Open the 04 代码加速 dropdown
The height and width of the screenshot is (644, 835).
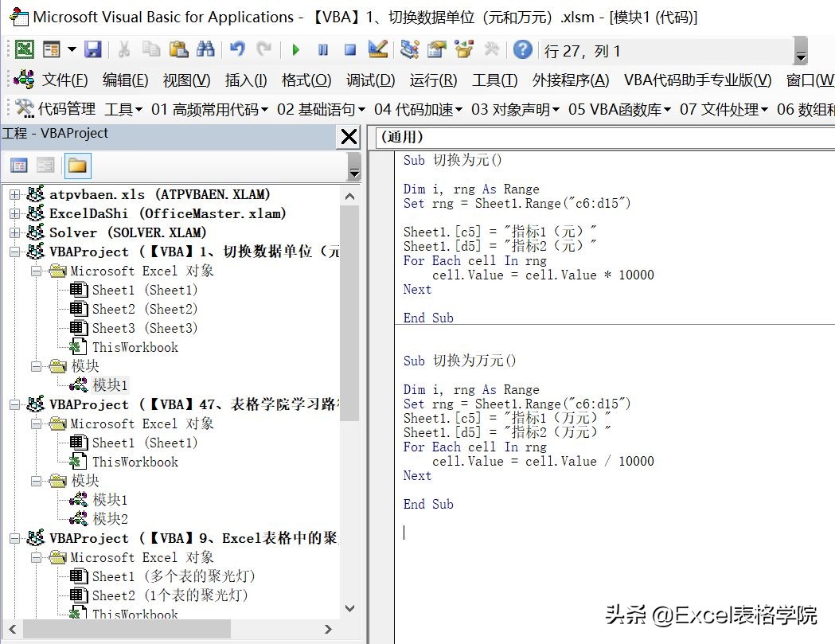pos(419,109)
